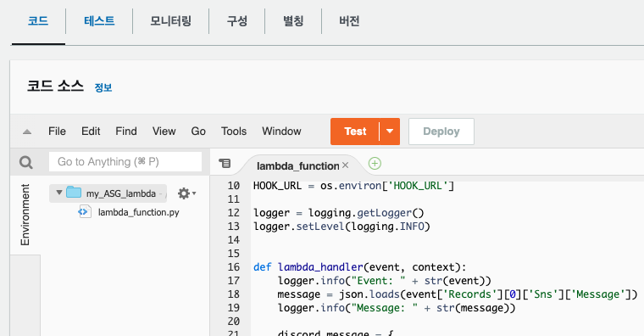Open lambda_function.py in the tree
This screenshot has height=336, width=644.
point(138,212)
